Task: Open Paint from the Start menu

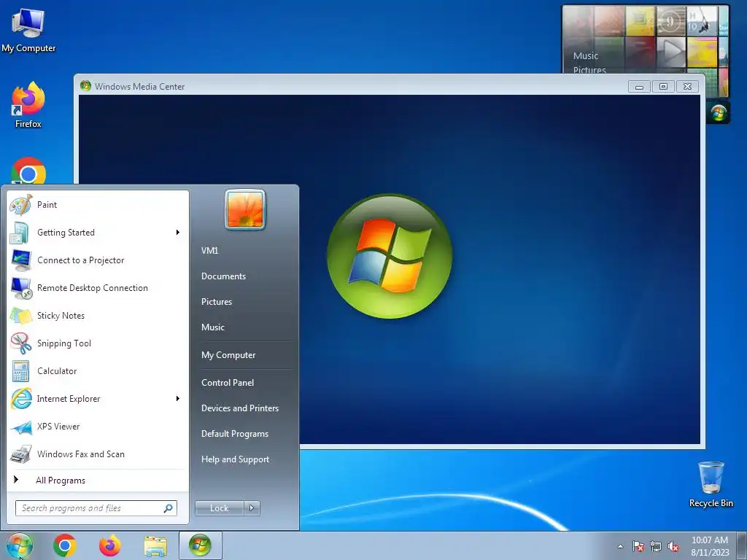Action: click(x=98, y=205)
